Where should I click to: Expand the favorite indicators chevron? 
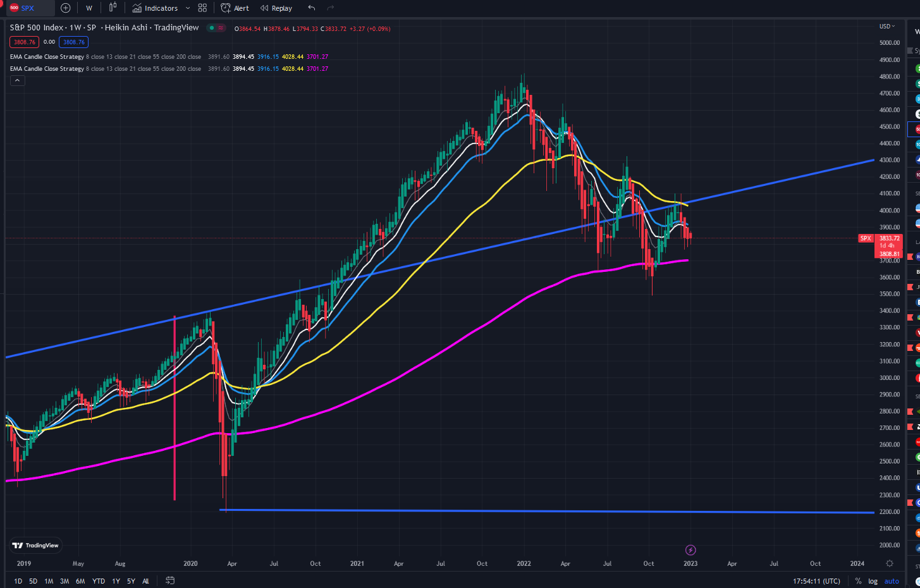(x=188, y=8)
